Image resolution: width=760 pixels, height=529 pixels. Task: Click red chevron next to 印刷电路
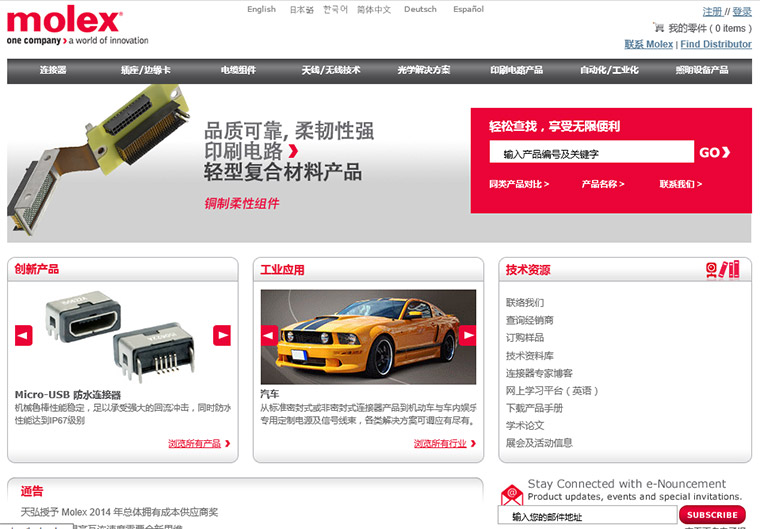[x=293, y=152]
